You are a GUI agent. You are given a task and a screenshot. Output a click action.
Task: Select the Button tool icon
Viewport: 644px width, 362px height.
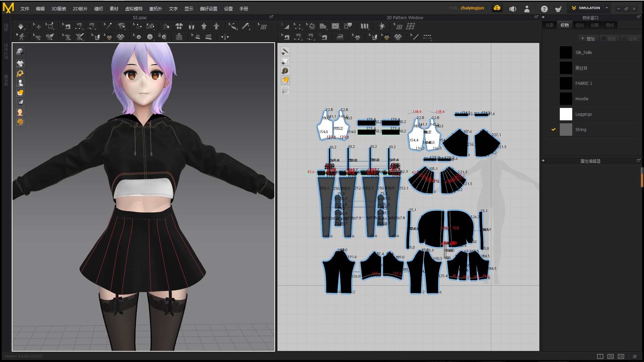tap(150, 37)
